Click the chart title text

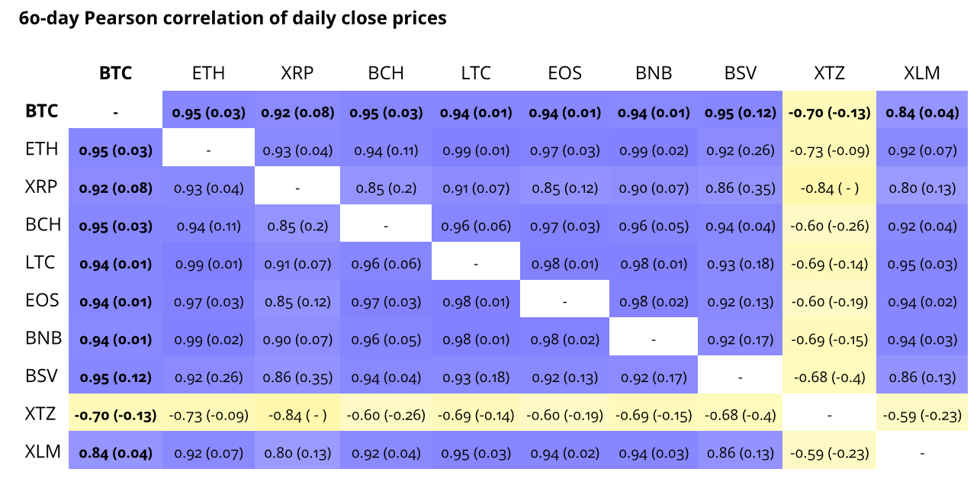tap(233, 19)
